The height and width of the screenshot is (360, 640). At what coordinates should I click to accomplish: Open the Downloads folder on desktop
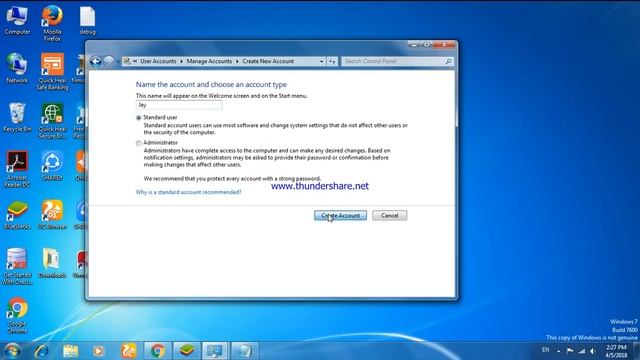point(52,263)
